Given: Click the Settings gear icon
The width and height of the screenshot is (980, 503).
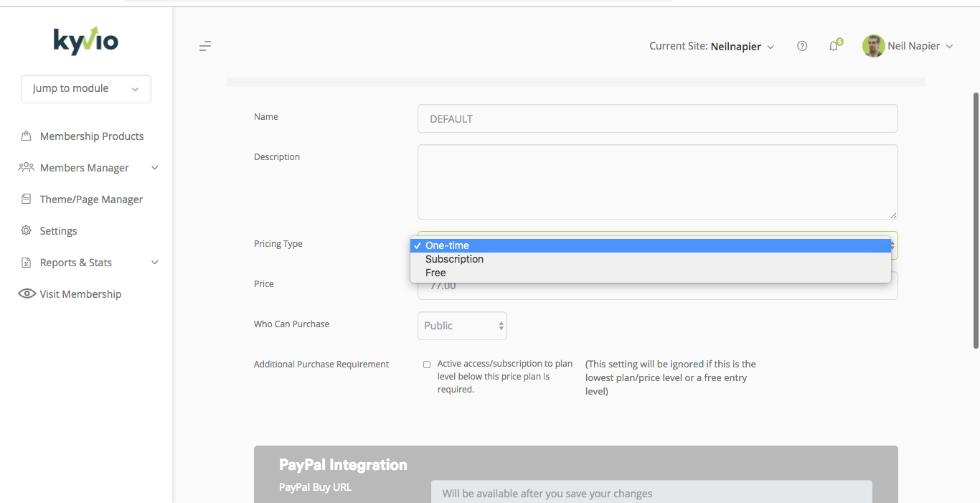Looking at the screenshot, I should tap(27, 230).
